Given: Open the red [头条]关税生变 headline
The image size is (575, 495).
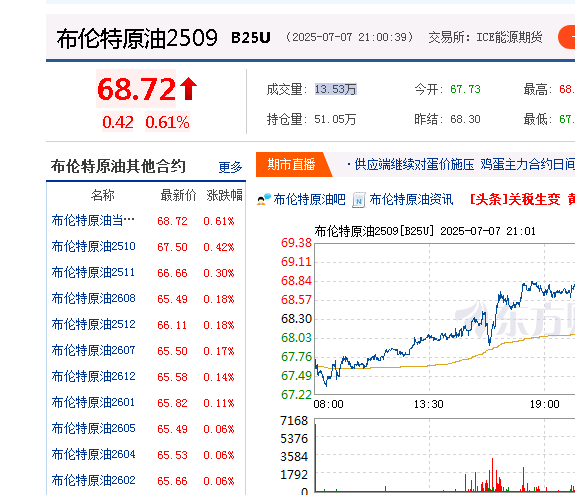Looking at the screenshot, I should click(515, 199).
